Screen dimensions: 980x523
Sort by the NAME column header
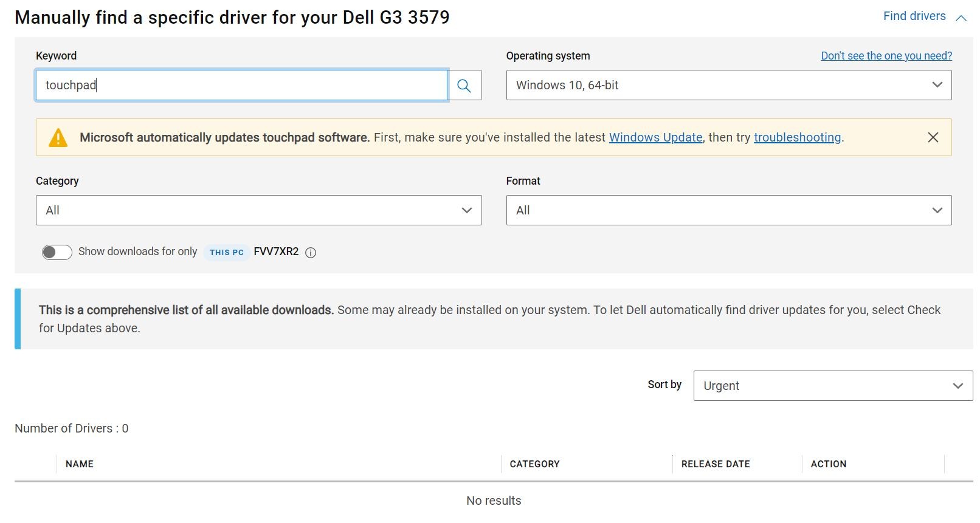click(80, 464)
